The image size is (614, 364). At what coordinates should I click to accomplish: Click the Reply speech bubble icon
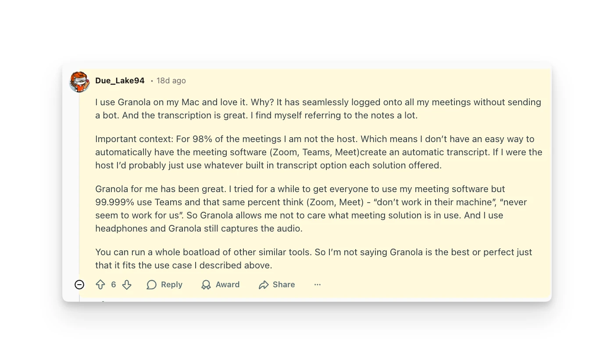pos(152,285)
